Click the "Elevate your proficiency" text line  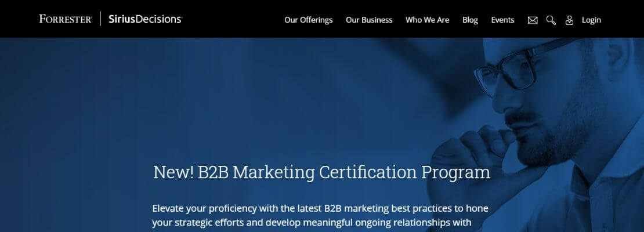tap(320, 209)
